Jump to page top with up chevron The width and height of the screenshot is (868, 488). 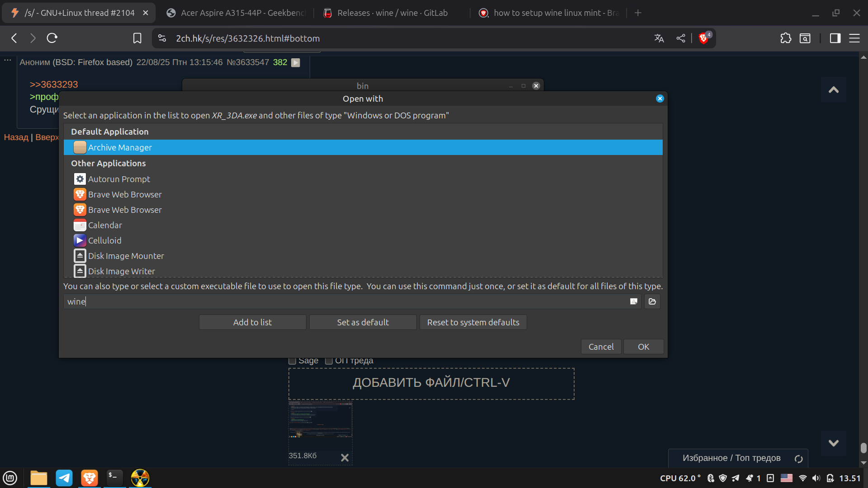pyautogui.click(x=833, y=90)
